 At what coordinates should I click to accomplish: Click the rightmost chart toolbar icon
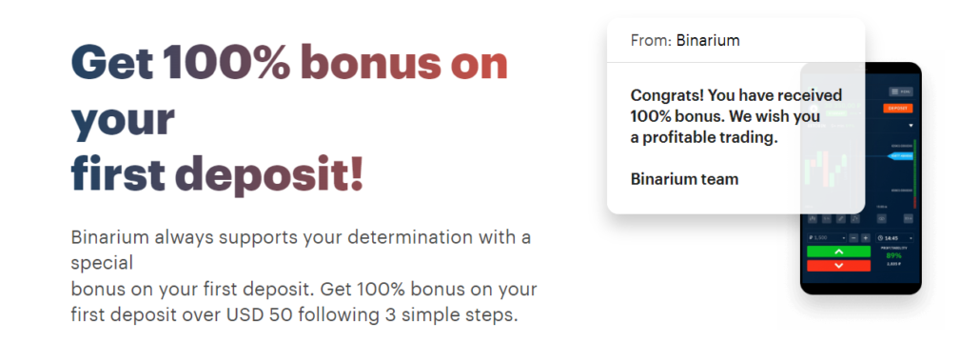[x=908, y=218]
